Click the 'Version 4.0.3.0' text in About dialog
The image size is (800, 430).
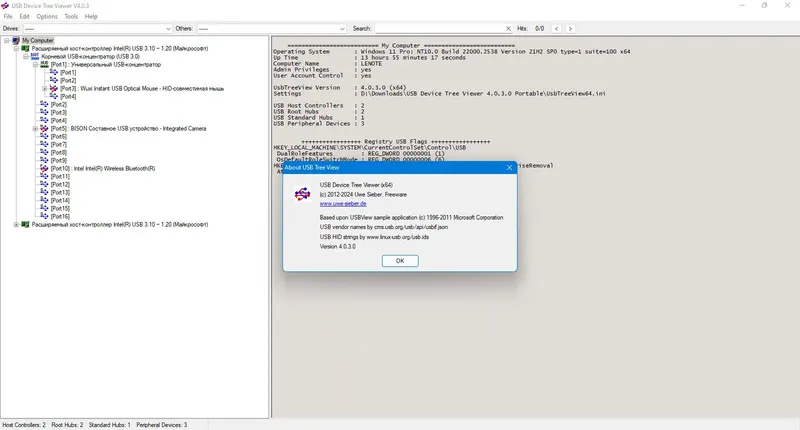(338, 246)
